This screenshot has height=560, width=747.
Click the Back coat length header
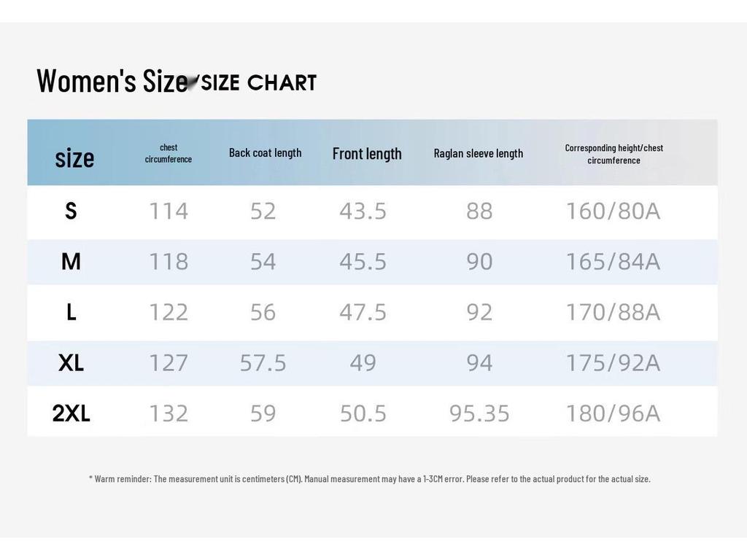(x=265, y=153)
